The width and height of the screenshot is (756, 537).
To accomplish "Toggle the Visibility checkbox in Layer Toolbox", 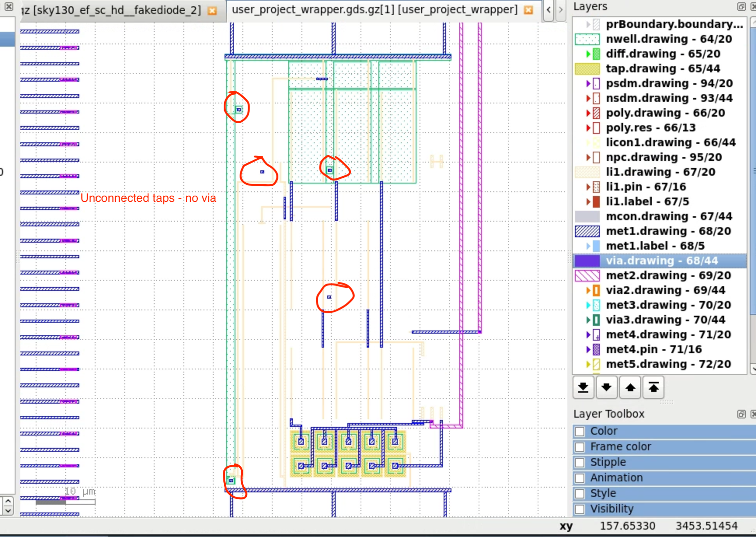I will 580,509.
